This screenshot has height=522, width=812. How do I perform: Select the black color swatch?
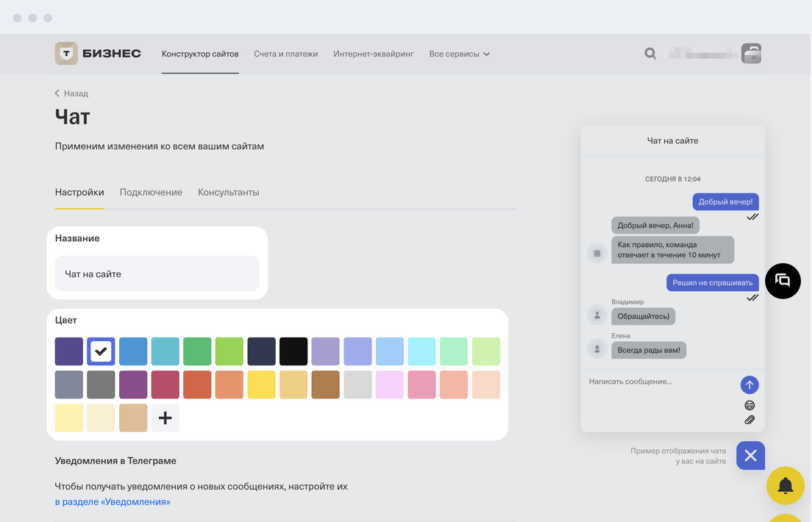[x=293, y=351]
